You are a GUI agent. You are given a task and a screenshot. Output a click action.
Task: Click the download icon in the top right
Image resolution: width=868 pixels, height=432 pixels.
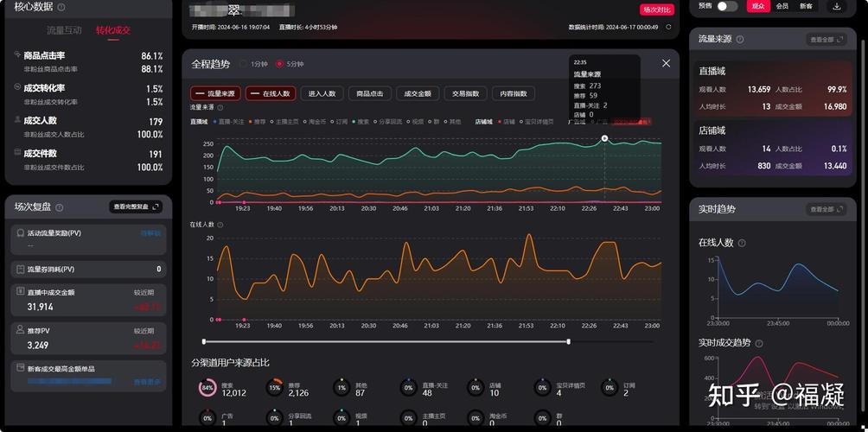point(837,6)
